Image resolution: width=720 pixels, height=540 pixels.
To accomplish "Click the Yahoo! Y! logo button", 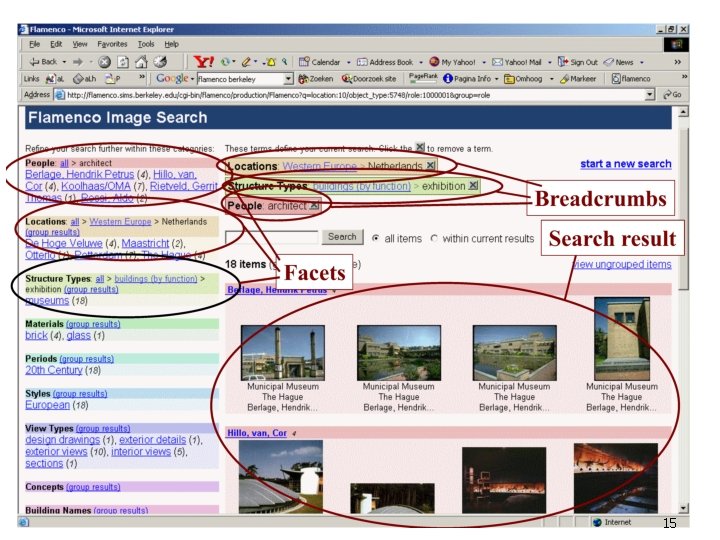I will (203, 62).
